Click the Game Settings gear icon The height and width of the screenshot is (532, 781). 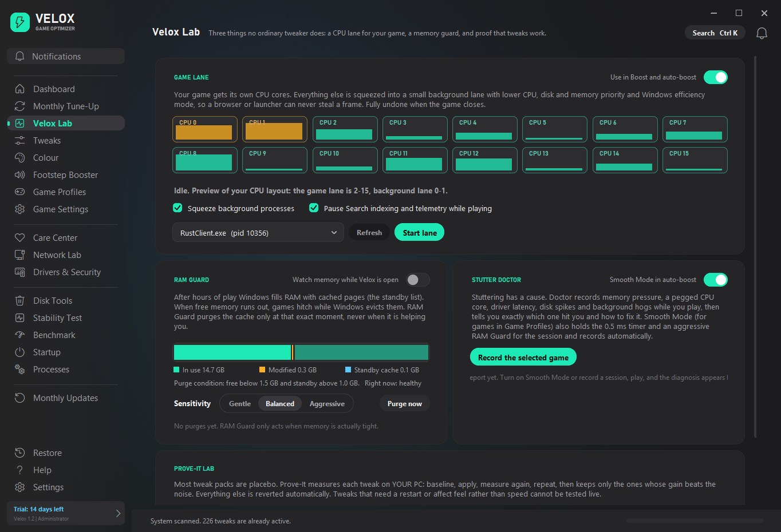click(20, 209)
